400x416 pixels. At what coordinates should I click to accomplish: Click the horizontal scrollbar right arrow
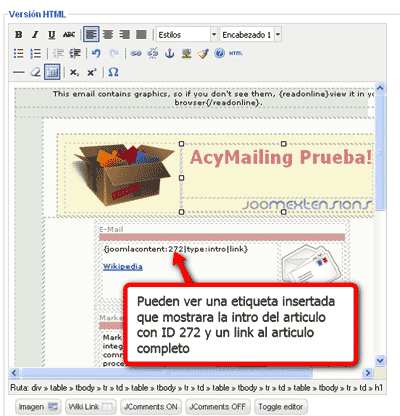(x=367, y=373)
